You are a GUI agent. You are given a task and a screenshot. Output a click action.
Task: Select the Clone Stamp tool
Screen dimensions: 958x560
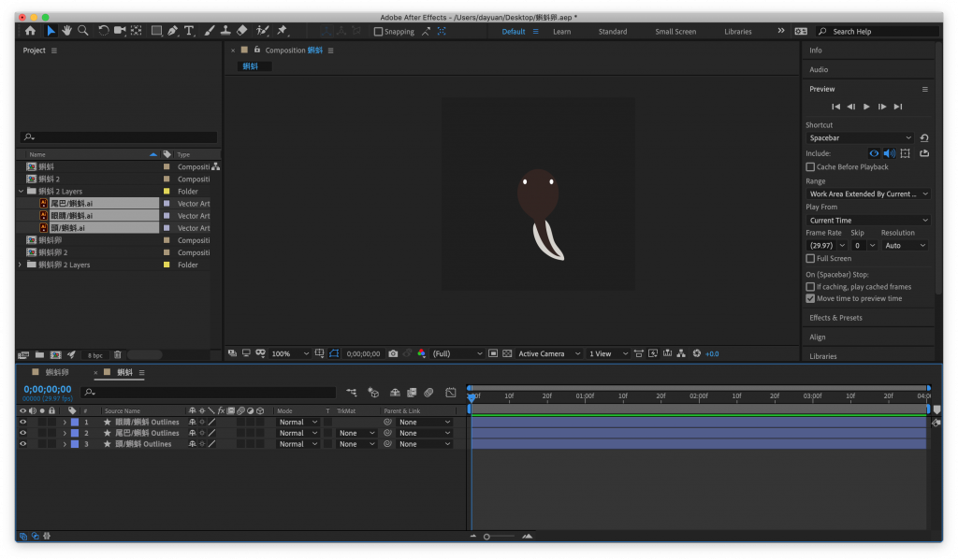tap(225, 31)
